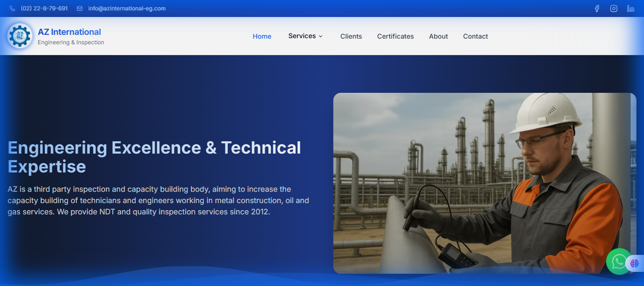Click the refinery inspector hero image
This screenshot has height=286, width=644.
tap(485, 183)
